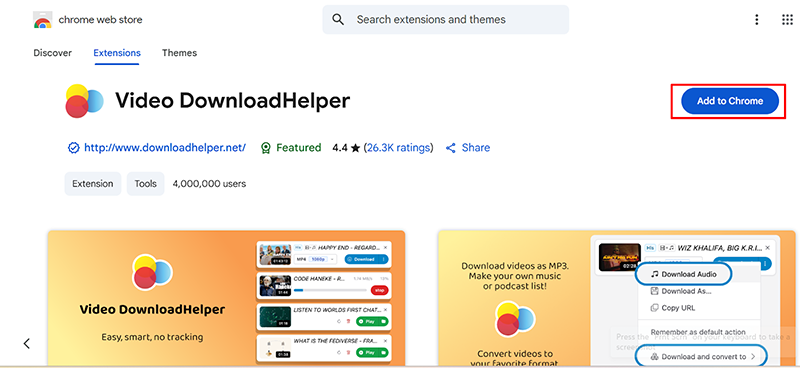Go to the previous screenshot arrow
Viewport: 800px width, 368px height.
click(x=27, y=344)
